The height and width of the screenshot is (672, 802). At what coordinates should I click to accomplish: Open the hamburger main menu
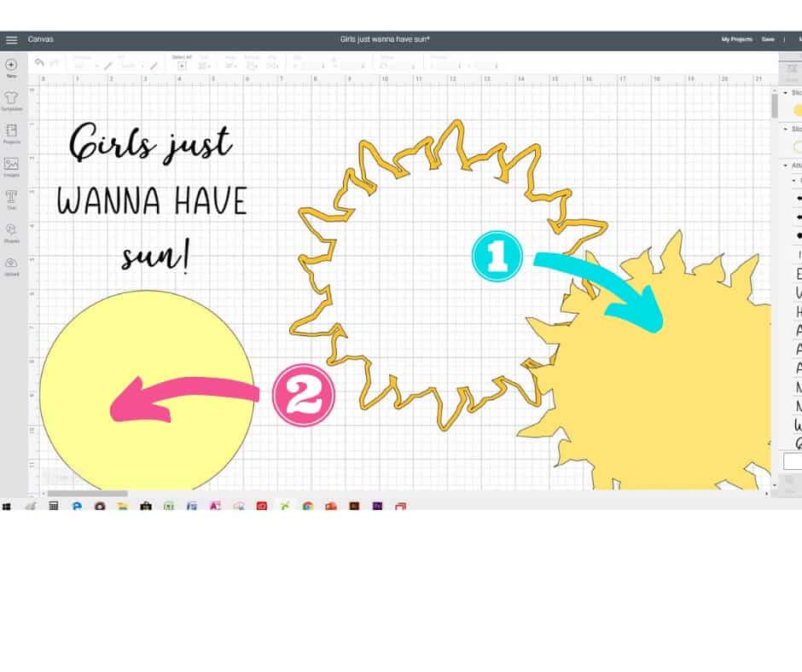click(11, 40)
